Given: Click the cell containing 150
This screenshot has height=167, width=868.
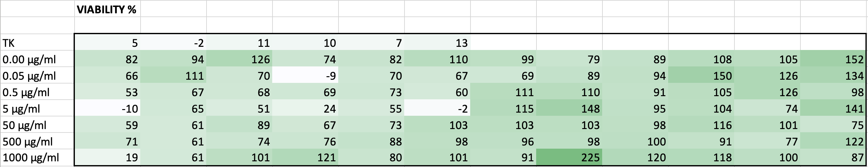Looking at the screenshot, I should tap(701, 76).
